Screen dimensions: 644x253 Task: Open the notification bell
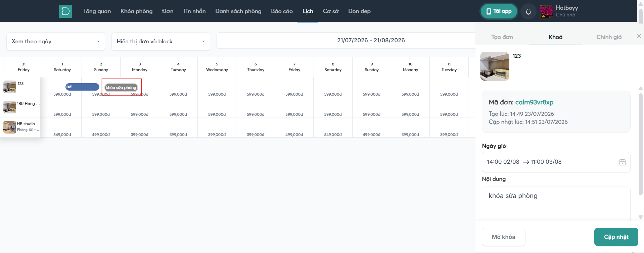[528, 11]
